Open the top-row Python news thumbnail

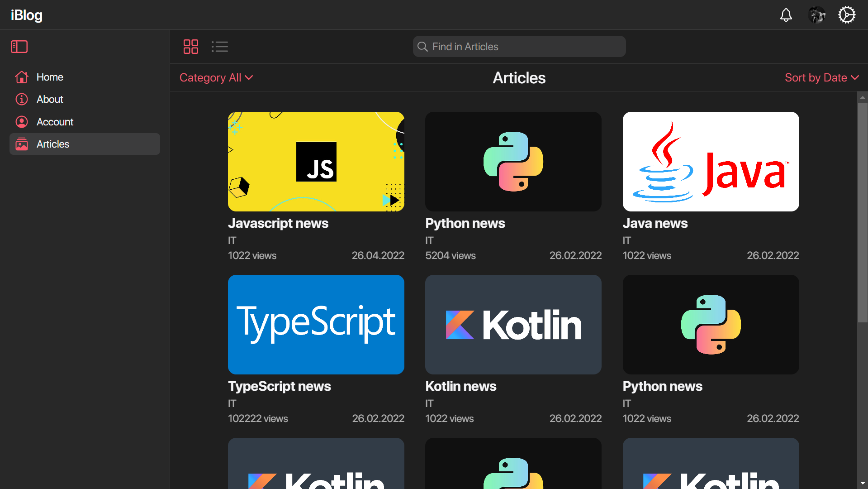tap(513, 162)
